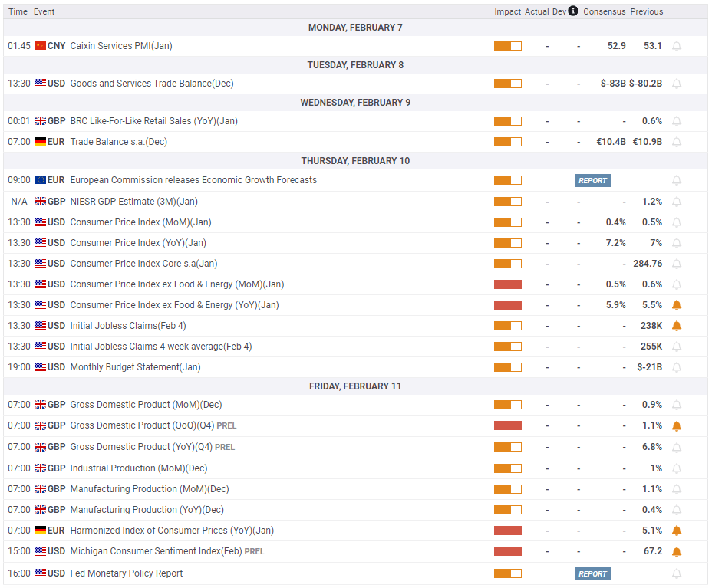Viewport: 712px width, 588px height.
Task: Click US flag on Fed Monetary Policy Report row
Action: [41, 573]
